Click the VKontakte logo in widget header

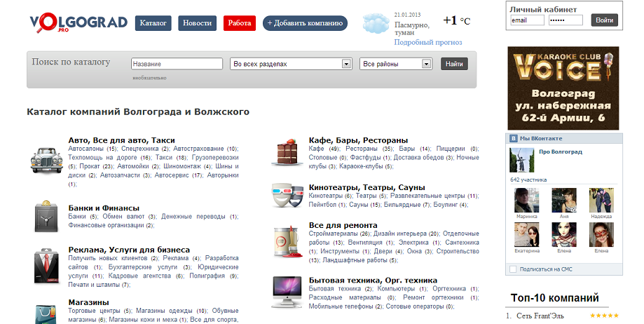[514, 139]
